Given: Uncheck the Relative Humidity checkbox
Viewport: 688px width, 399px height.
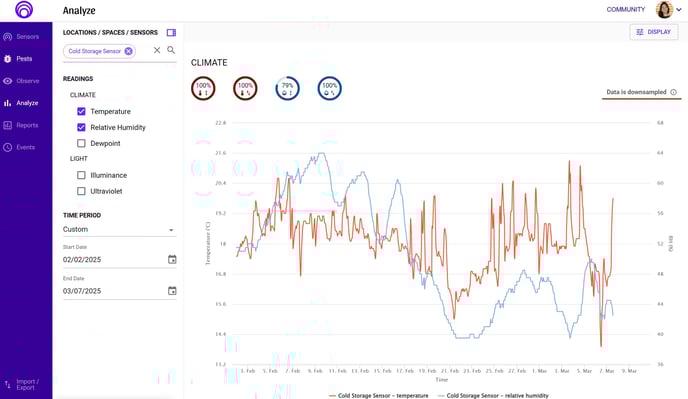Looking at the screenshot, I should coord(81,127).
